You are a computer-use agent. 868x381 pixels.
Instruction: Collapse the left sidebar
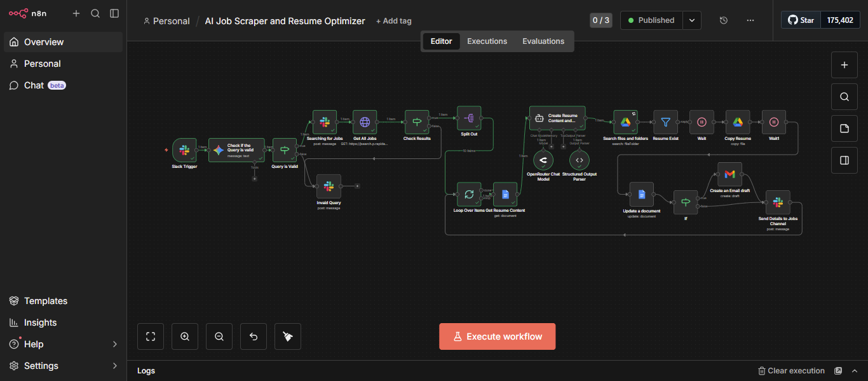coord(114,13)
